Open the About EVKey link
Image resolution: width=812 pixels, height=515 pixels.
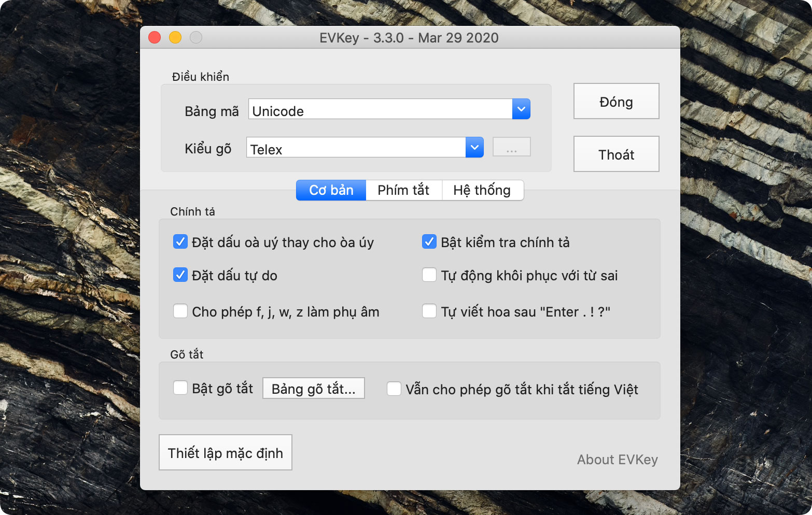(617, 460)
